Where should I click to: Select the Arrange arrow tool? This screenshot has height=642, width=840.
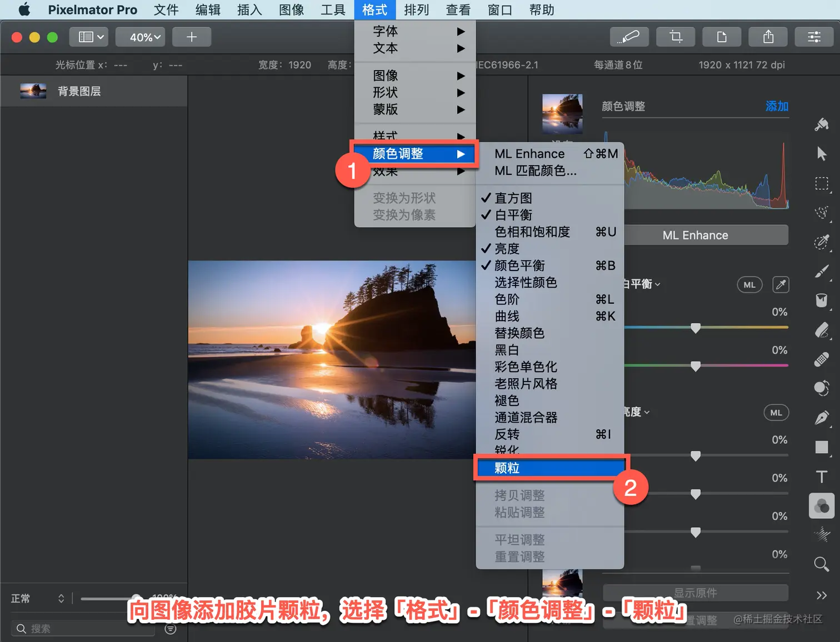(x=822, y=154)
